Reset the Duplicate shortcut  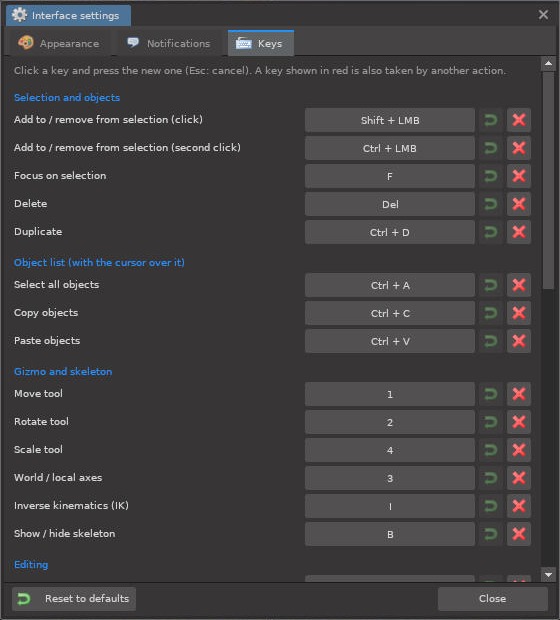point(491,232)
